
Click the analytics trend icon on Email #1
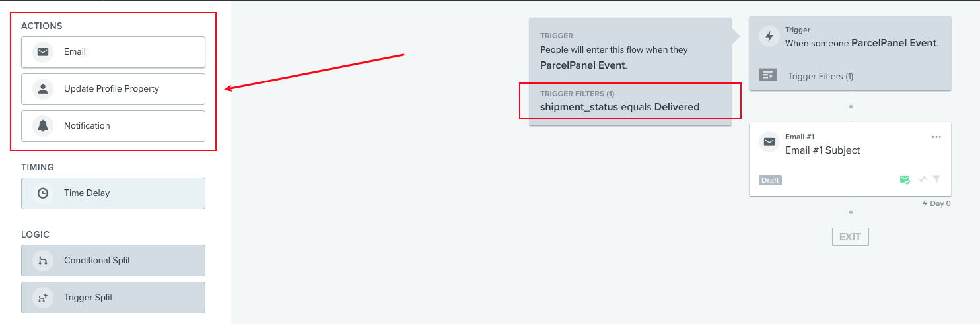click(x=923, y=179)
